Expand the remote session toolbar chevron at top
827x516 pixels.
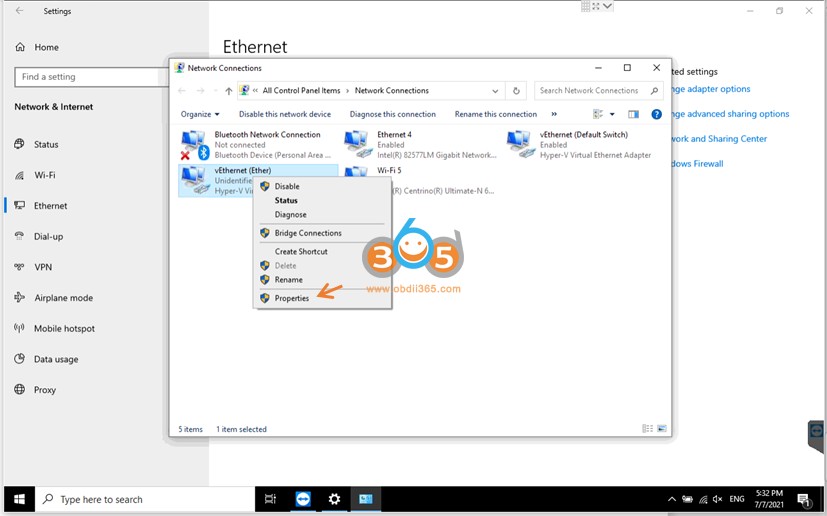[x=608, y=6]
